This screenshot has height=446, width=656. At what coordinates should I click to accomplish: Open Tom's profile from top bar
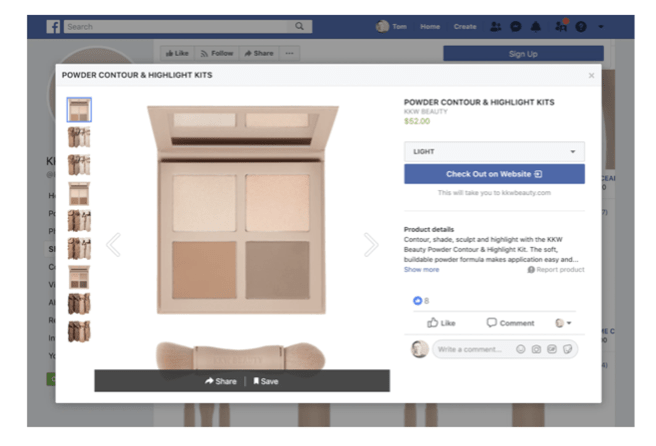pos(391,26)
